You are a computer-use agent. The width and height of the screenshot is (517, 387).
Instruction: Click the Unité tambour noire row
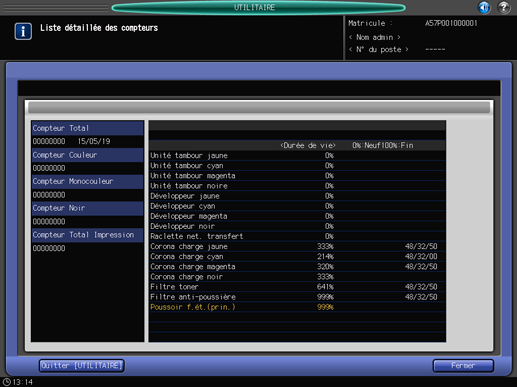(297, 186)
